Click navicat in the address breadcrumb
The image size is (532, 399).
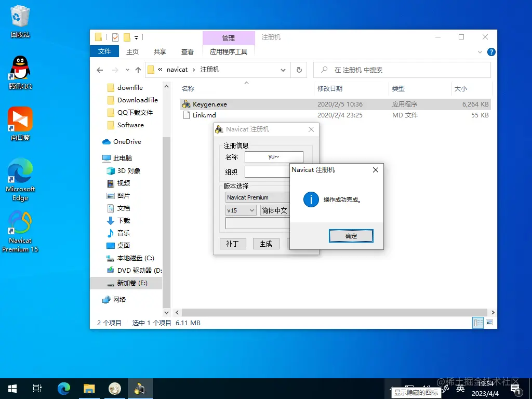point(177,70)
